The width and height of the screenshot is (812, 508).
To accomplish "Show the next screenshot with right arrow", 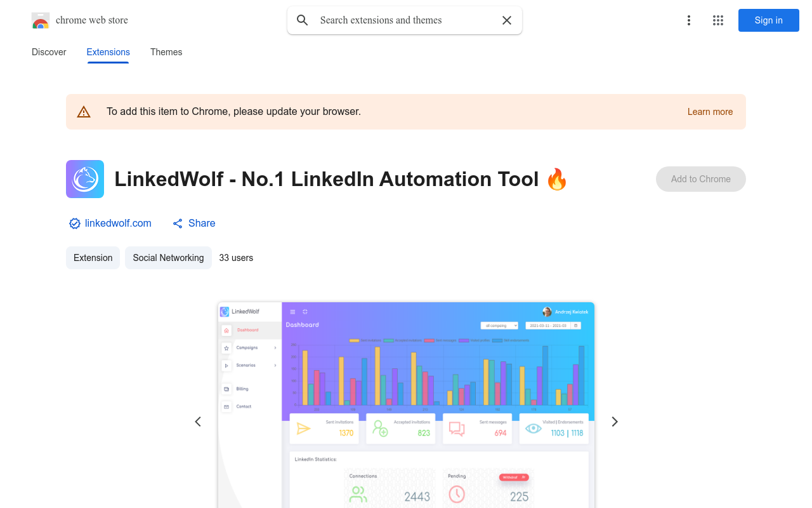I will pos(614,422).
